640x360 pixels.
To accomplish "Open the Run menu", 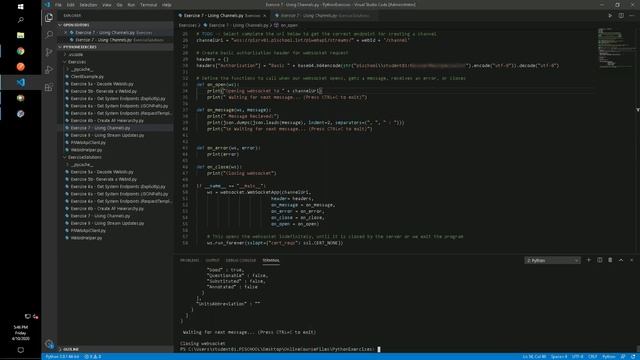I will pos(131,4).
